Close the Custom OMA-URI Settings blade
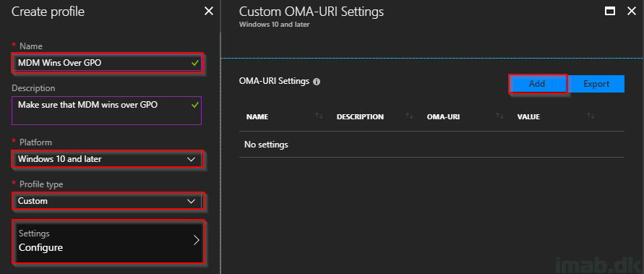Screen dimensions: 644x274 632,12
